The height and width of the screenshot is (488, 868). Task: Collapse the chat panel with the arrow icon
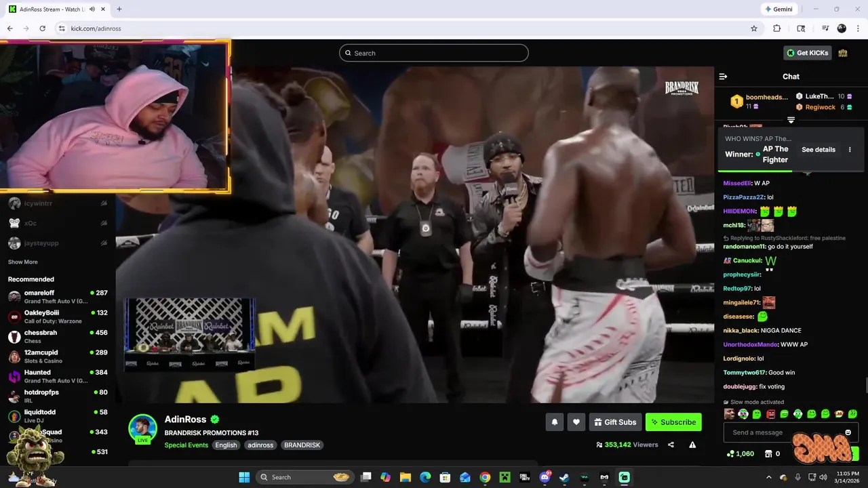click(x=723, y=77)
